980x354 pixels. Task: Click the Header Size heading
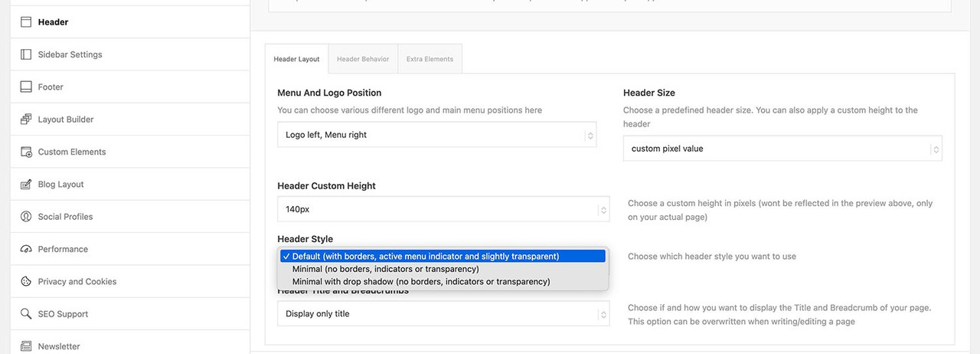click(649, 93)
